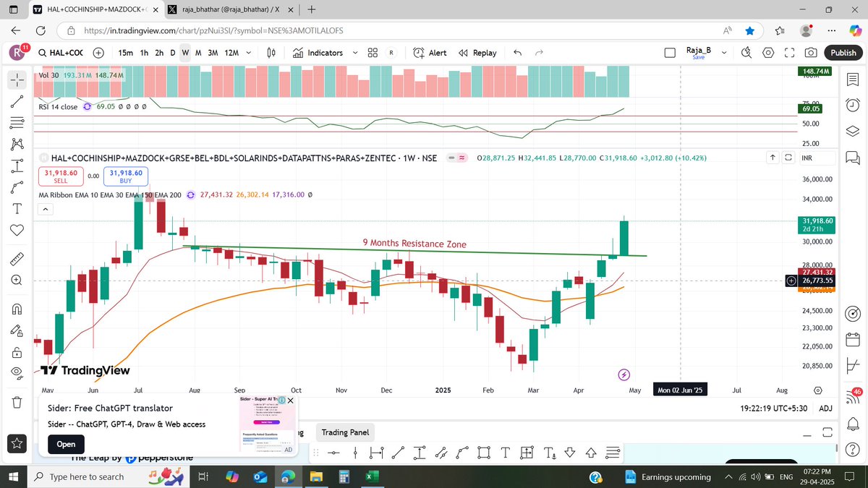The width and height of the screenshot is (868, 488).
Task: Select the 1h timeframe
Action: point(145,53)
